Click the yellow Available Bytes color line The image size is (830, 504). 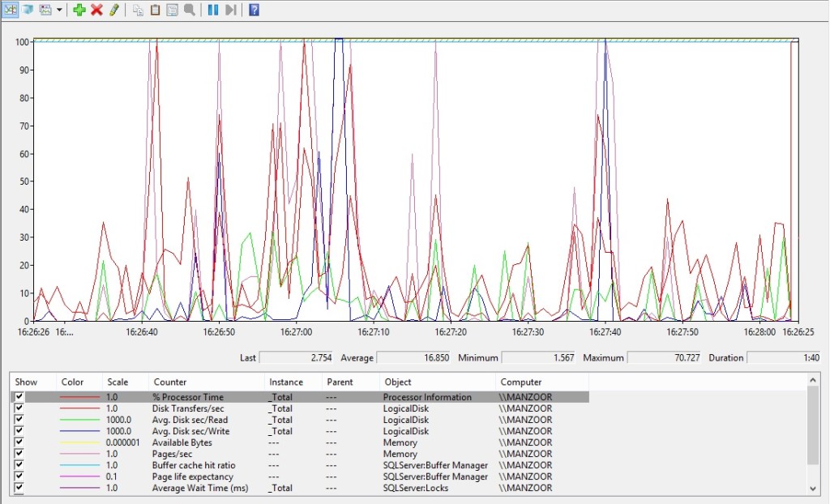point(79,442)
